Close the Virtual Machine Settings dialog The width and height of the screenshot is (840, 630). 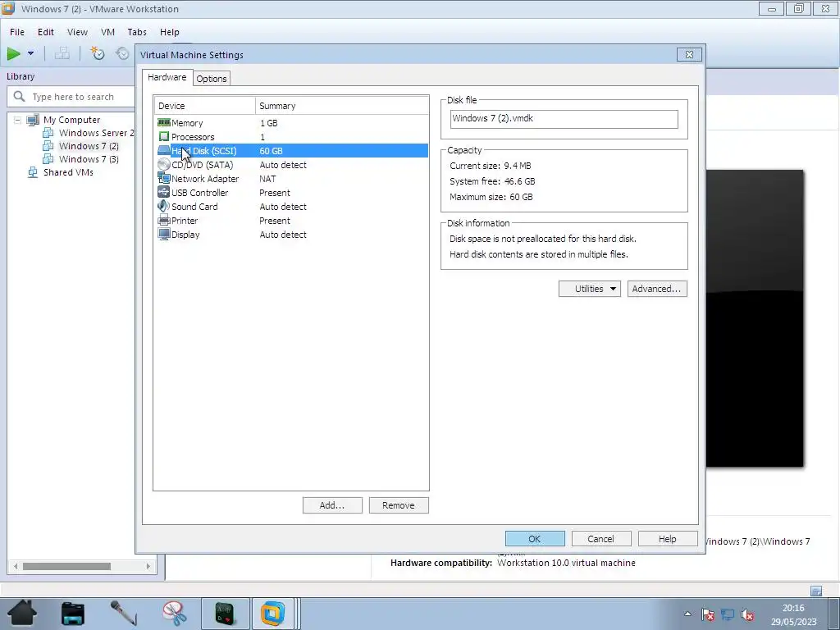(689, 55)
